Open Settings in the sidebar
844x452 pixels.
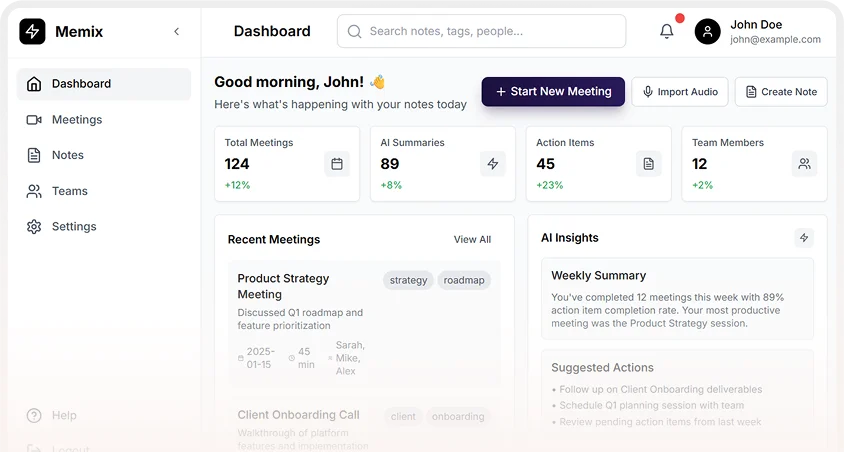click(x=104, y=227)
